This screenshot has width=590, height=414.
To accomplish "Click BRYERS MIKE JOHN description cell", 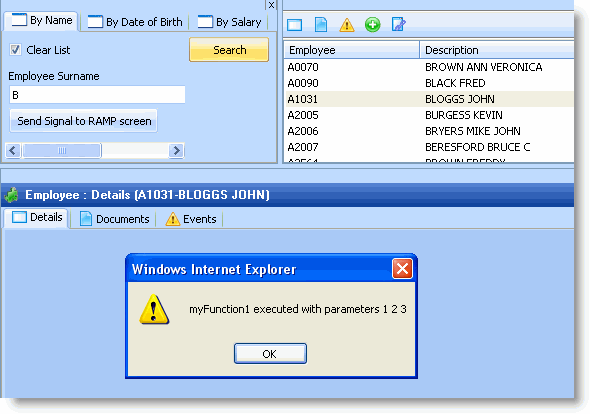I will click(473, 131).
